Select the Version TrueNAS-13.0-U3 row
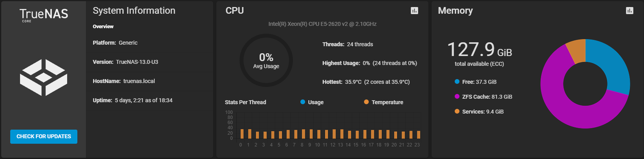 pyautogui.click(x=150, y=62)
